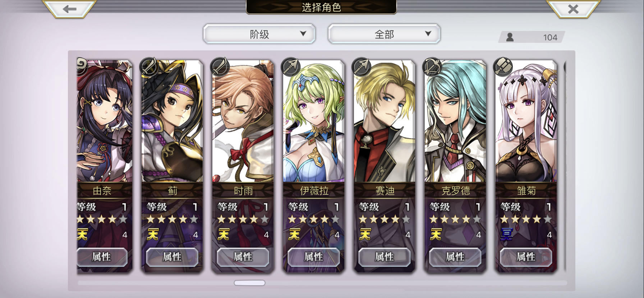Open 属性 details for 伊薇拉
Screen dimensions: 644x298
click(313, 257)
